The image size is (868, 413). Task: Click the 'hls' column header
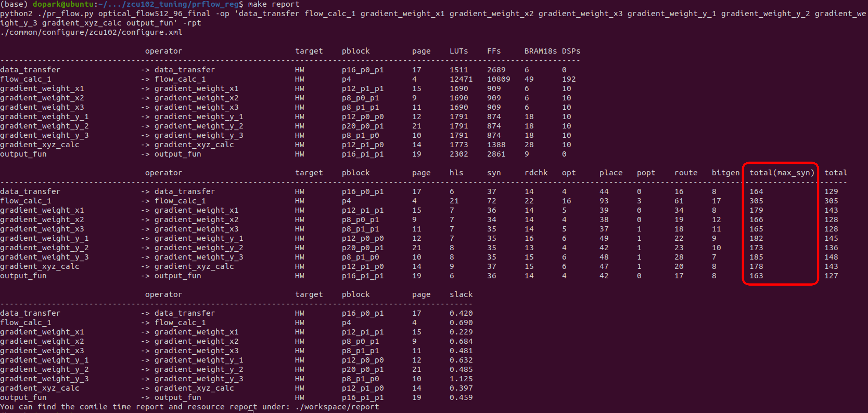(456, 173)
